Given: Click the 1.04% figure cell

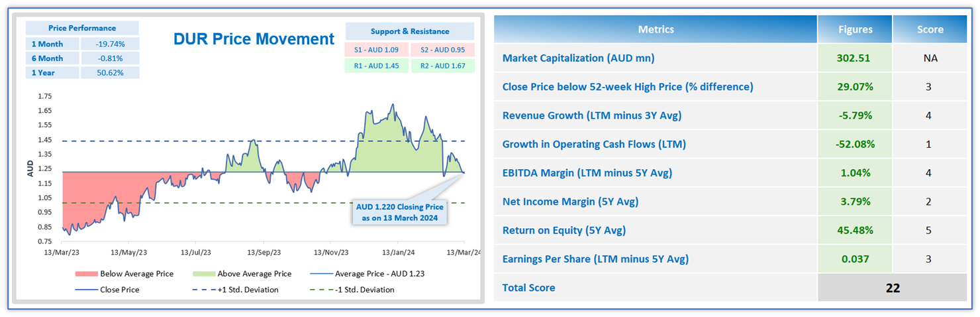Looking at the screenshot, I should [855, 172].
